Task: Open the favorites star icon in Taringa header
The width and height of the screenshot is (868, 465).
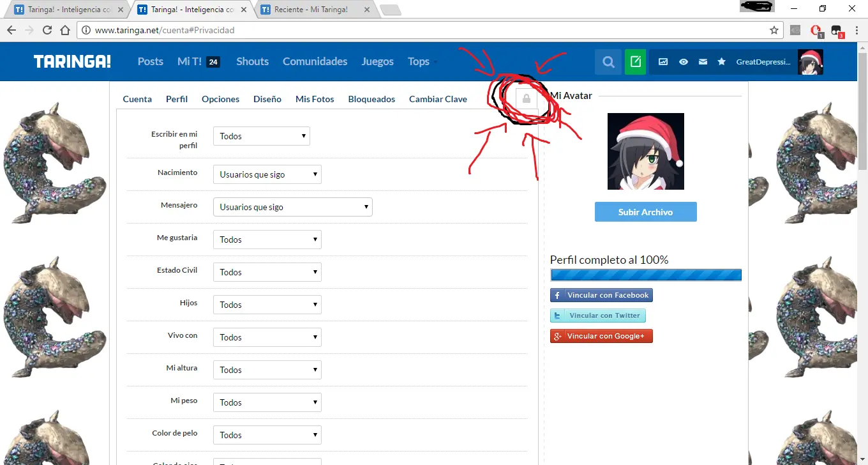Action: click(722, 62)
